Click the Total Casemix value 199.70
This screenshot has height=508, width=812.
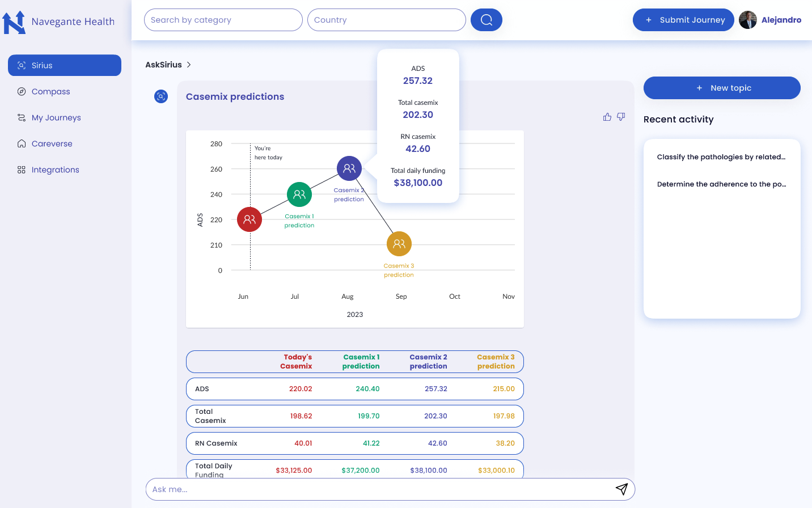[369, 416]
